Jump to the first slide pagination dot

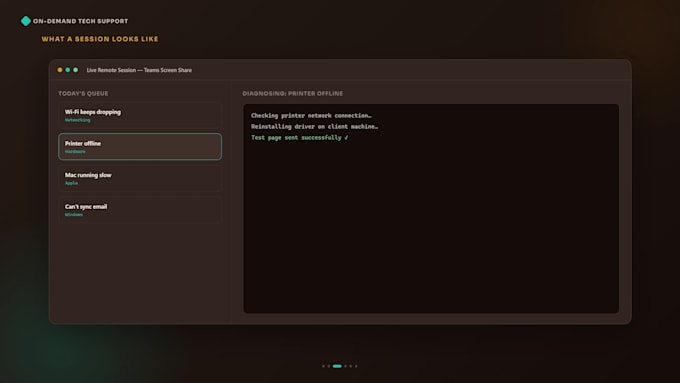click(x=324, y=366)
